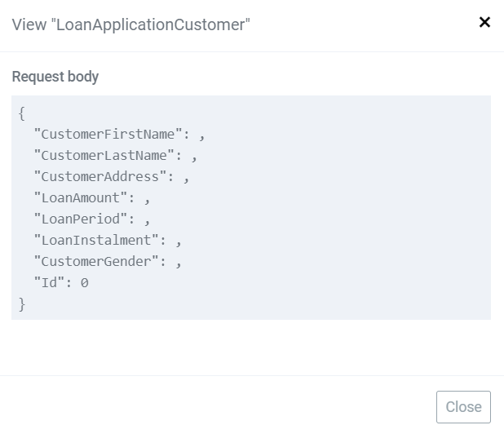Click the Request body heading
This screenshot has height=434, width=504.
click(x=55, y=77)
